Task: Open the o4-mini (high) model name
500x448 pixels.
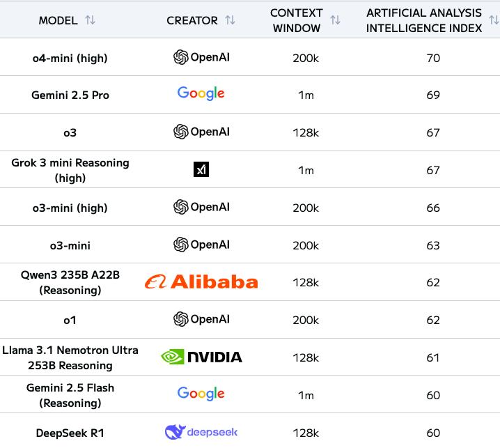Action: 70,58
